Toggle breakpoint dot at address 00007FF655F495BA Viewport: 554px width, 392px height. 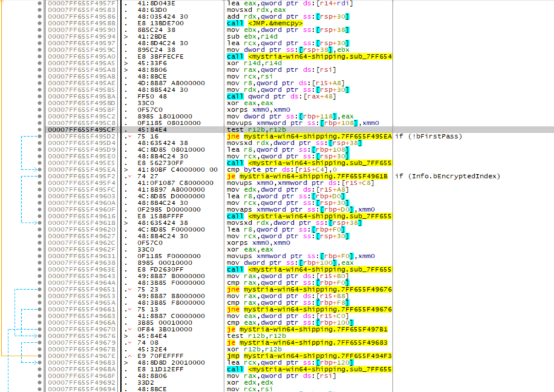(39, 97)
